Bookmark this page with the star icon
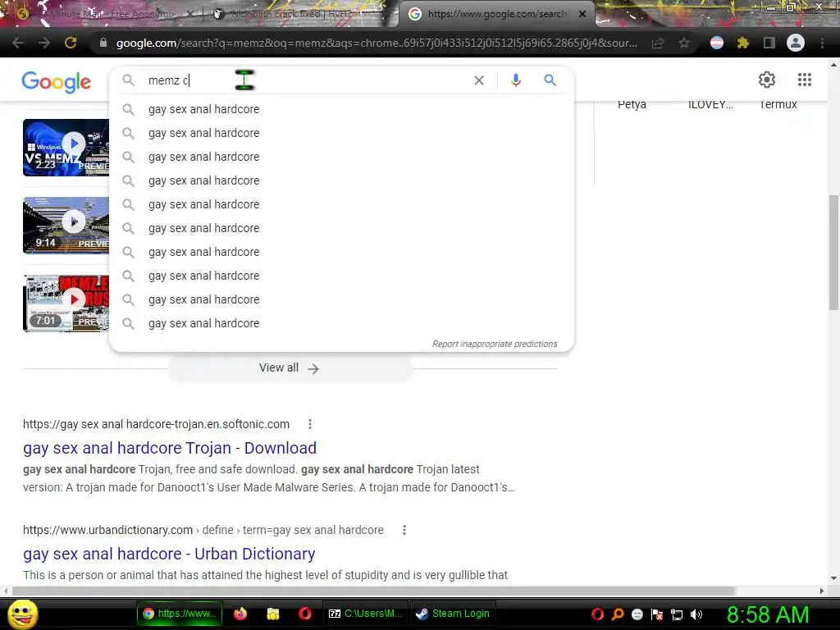The height and width of the screenshot is (630, 840). point(684,43)
